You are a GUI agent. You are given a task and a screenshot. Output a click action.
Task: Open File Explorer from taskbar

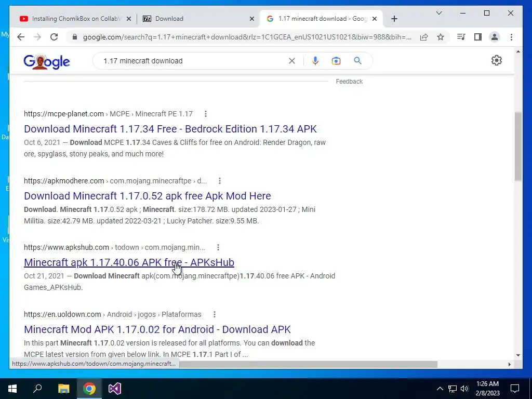(63, 389)
